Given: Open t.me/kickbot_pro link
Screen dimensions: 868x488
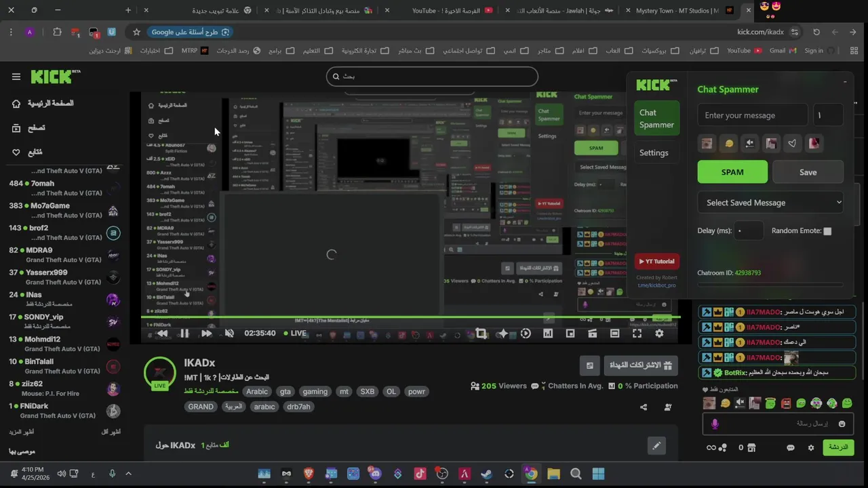Looking at the screenshot, I should pyautogui.click(x=656, y=285).
